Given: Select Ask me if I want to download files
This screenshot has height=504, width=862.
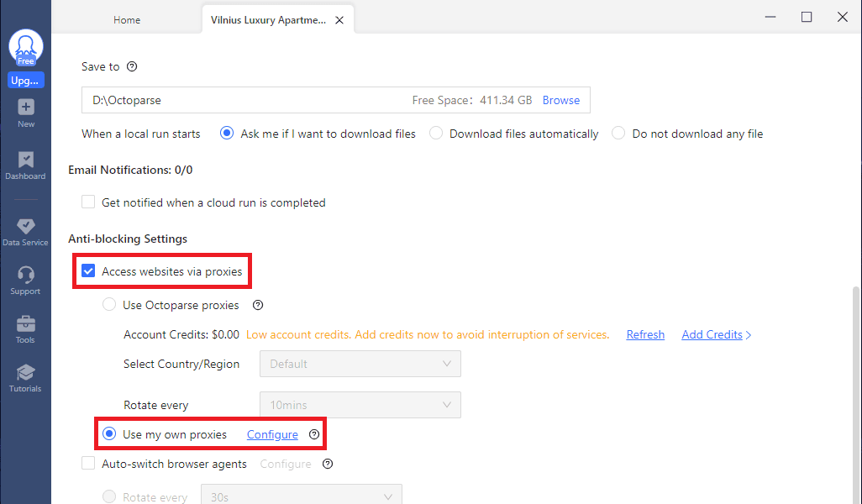Looking at the screenshot, I should 227,134.
